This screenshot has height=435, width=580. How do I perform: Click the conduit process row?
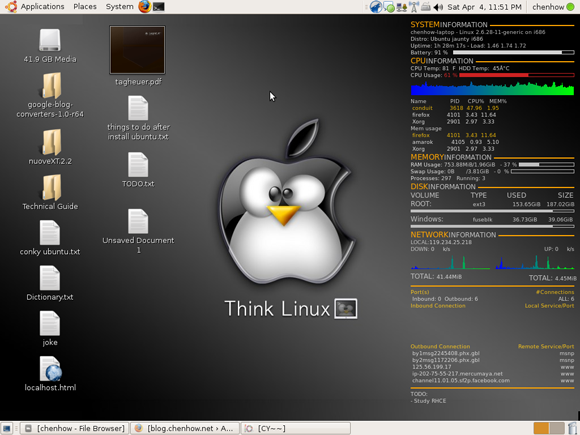[455, 108]
